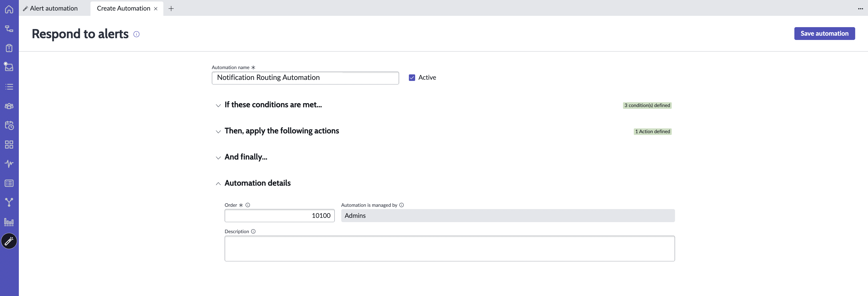
Task: Open the branch fork sidebar icon
Action: 9,202
